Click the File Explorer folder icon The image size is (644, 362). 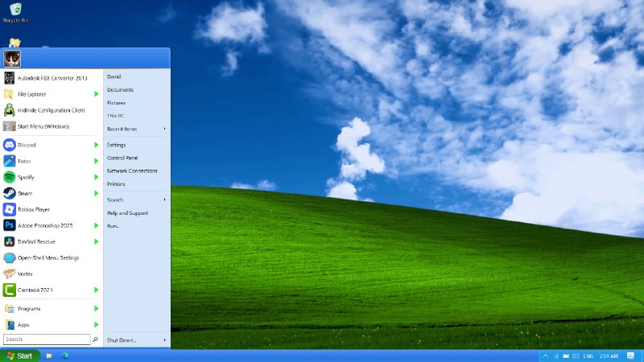pyautogui.click(x=9, y=94)
